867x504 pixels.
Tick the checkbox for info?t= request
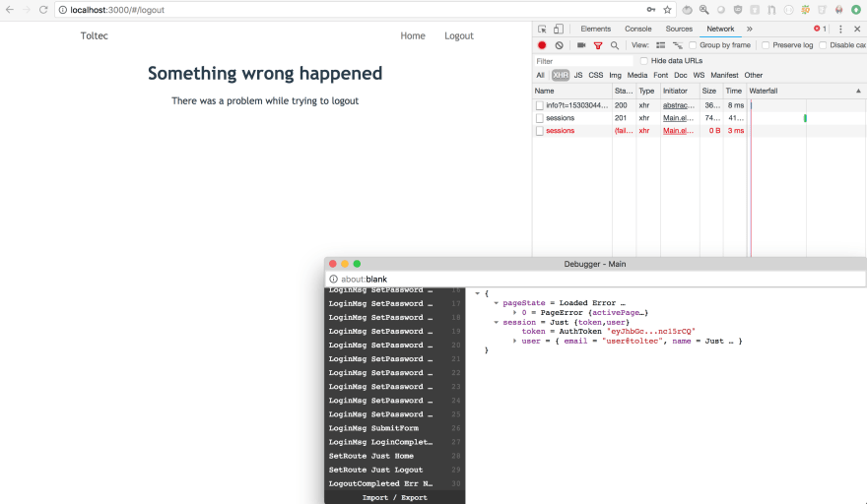[x=540, y=105]
